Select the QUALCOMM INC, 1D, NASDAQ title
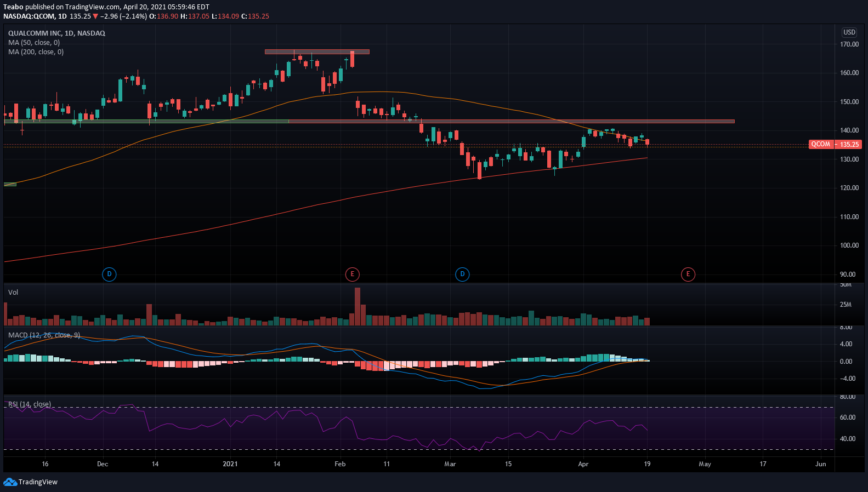868x492 pixels. [56, 33]
